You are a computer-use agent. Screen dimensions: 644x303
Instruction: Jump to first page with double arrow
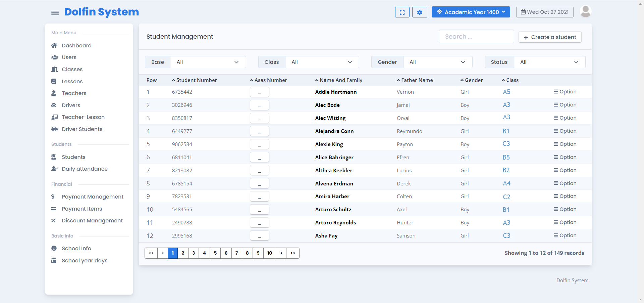(151, 253)
